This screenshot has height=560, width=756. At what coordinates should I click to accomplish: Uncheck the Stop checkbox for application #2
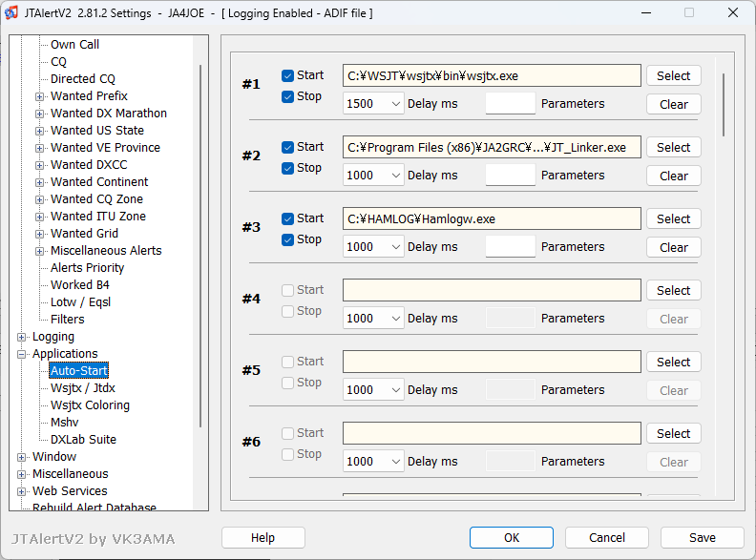click(287, 168)
